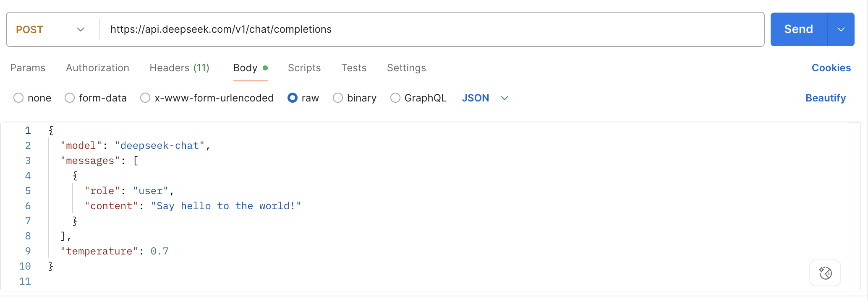Expand the Send button arrow options
Viewport: 868px width, 301px height.
click(841, 29)
